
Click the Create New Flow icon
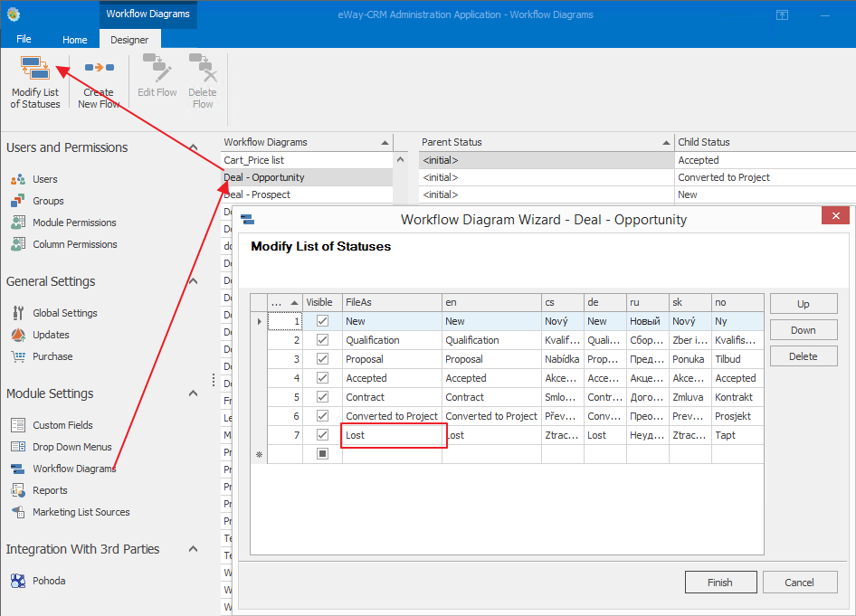[x=99, y=68]
